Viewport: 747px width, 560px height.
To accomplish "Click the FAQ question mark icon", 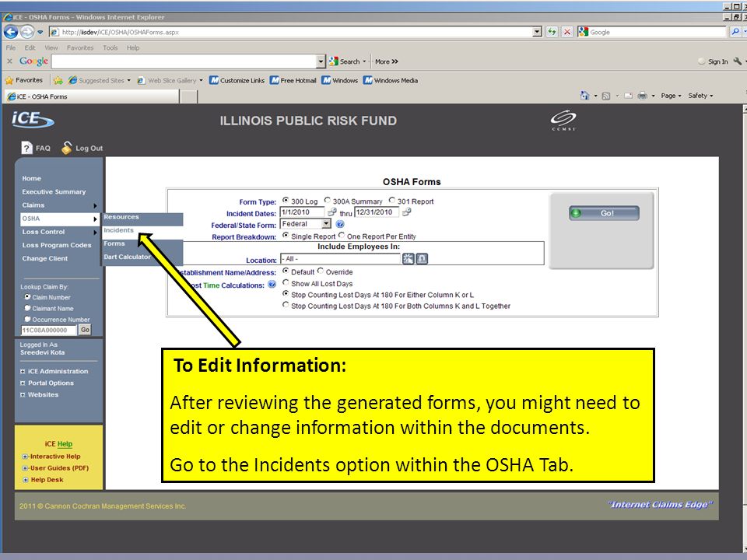I will pyautogui.click(x=26, y=148).
